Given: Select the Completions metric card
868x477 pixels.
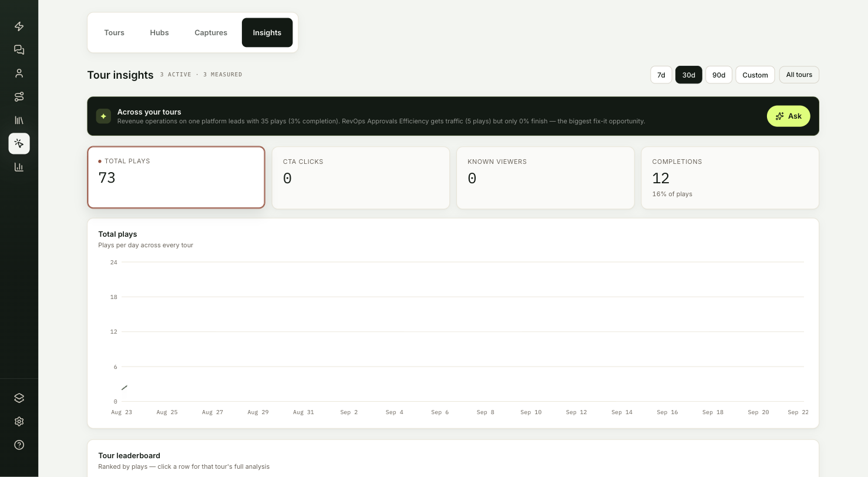Looking at the screenshot, I should click(x=730, y=178).
